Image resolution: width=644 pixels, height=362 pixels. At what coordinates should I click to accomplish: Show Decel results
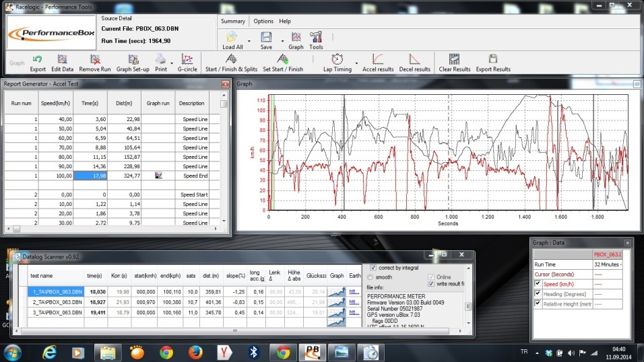[x=414, y=60]
